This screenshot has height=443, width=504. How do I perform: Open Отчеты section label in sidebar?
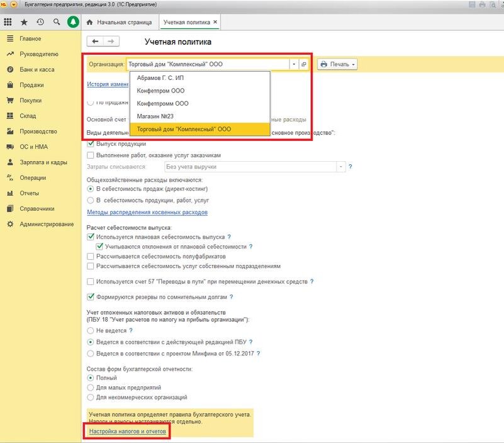[x=29, y=193]
